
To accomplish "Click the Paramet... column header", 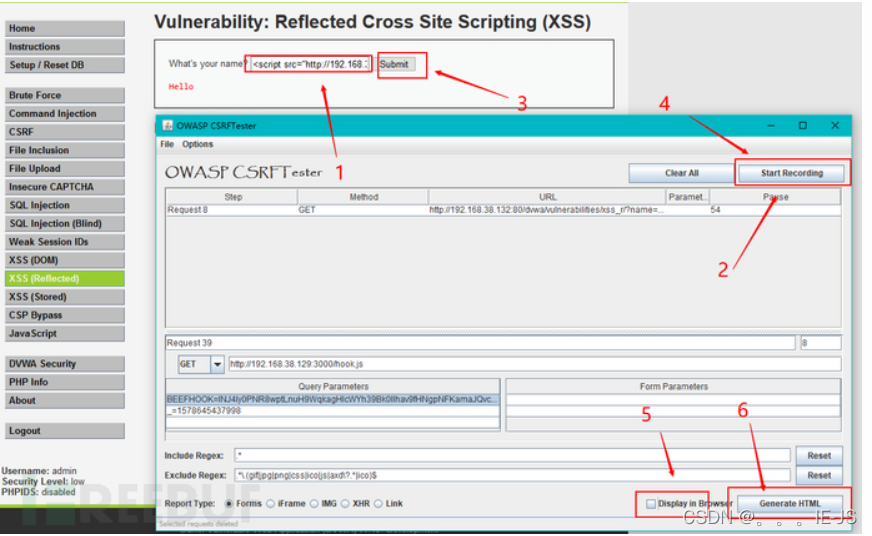I will click(687, 197).
